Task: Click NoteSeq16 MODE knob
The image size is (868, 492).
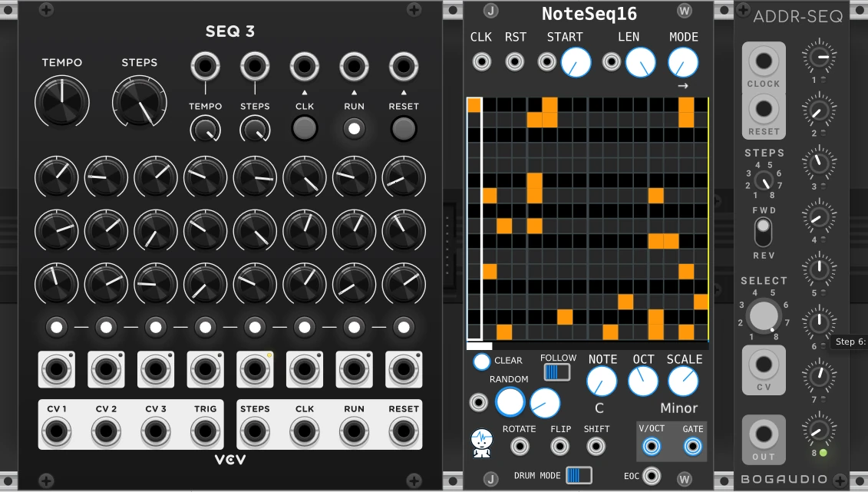Action: [683, 62]
